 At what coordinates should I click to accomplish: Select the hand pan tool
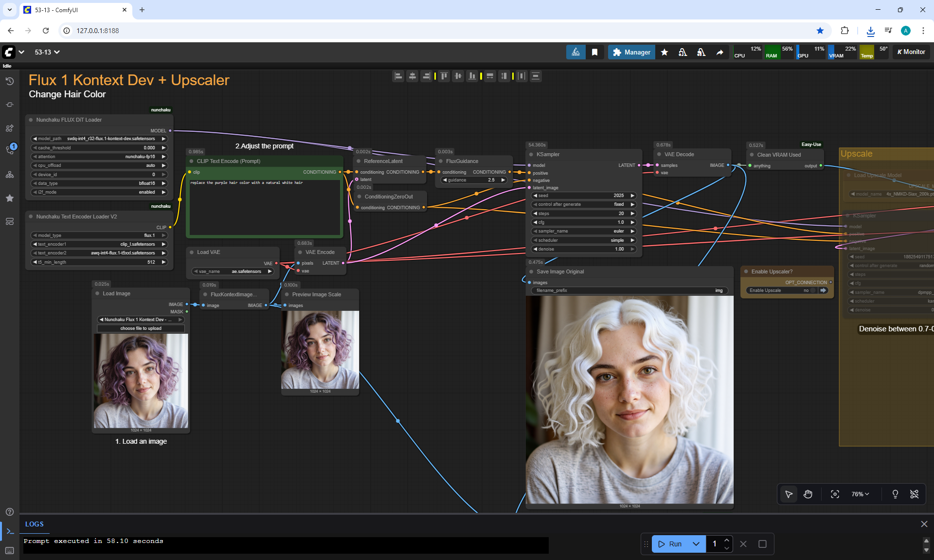(x=808, y=494)
